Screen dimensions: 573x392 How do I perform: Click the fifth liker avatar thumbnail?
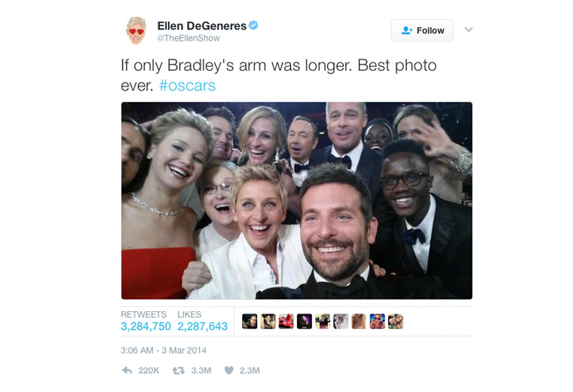tap(323, 321)
